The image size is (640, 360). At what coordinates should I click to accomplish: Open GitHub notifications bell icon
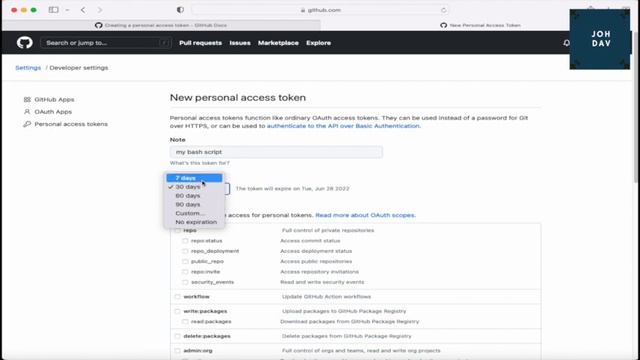pyautogui.click(x=566, y=42)
